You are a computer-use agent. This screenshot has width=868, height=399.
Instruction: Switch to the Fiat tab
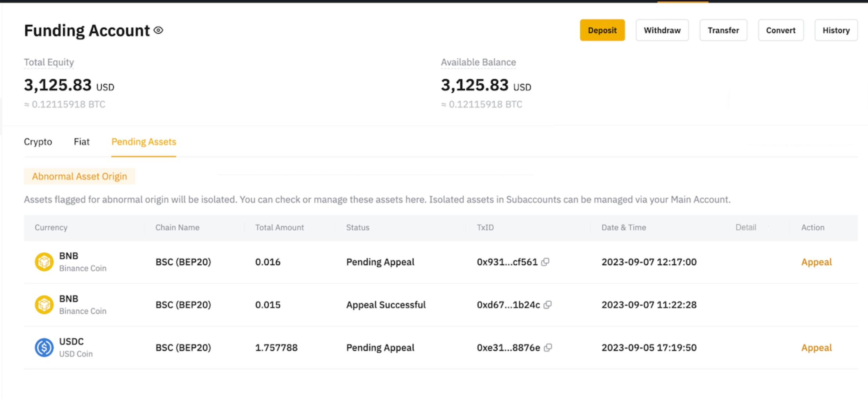coord(82,142)
